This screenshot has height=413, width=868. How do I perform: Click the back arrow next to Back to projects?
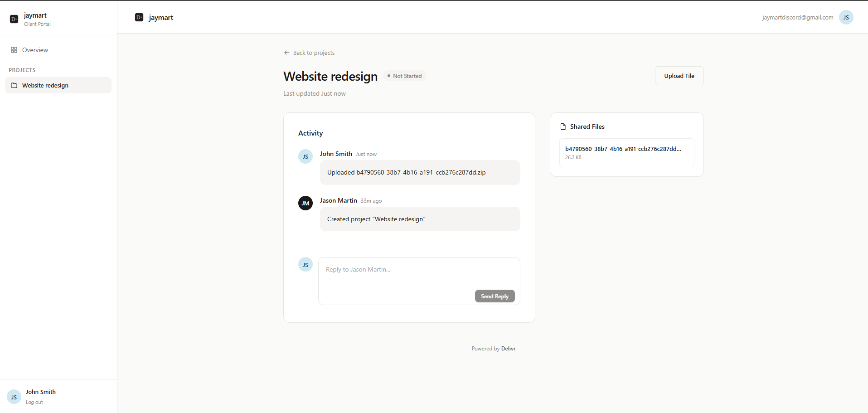[x=286, y=53]
